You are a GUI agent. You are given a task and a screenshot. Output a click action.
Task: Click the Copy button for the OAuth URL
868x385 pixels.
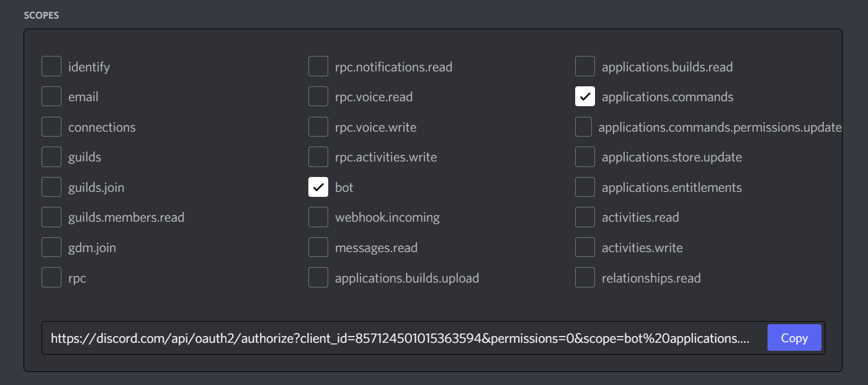pos(794,338)
